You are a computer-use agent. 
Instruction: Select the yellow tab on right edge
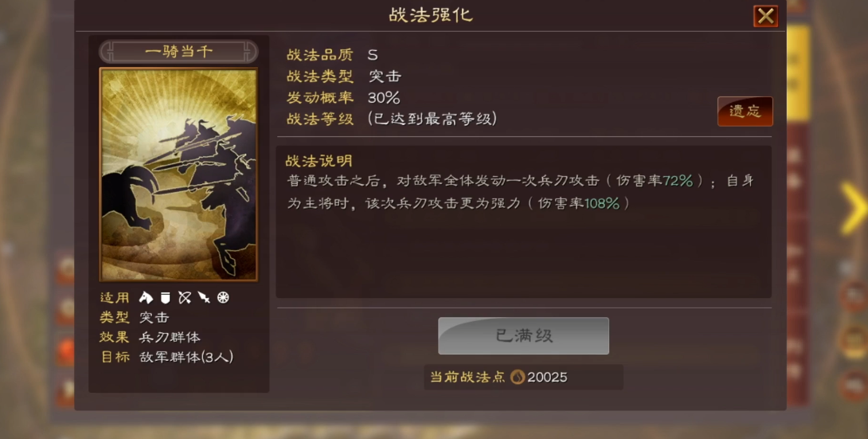click(x=798, y=73)
